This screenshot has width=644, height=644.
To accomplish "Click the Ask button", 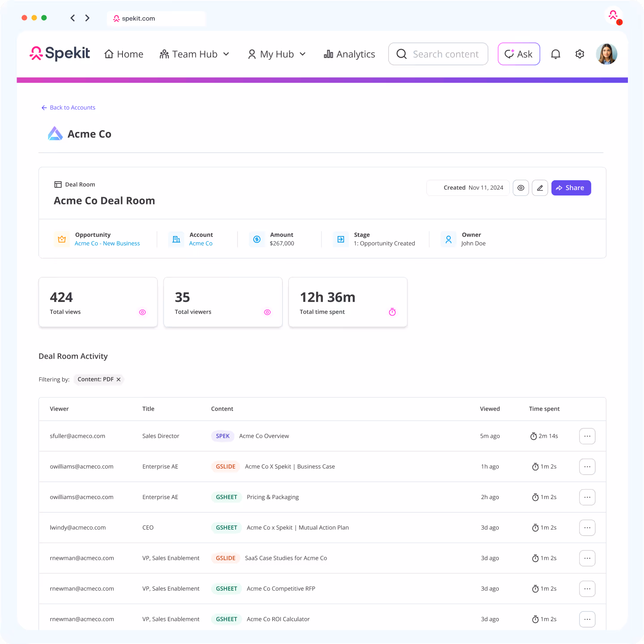I will pos(519,54).
